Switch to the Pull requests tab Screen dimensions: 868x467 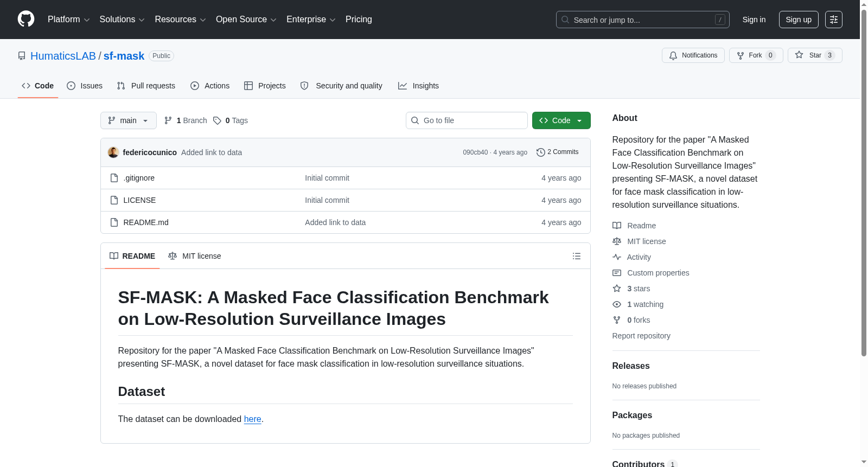[146, 86]
